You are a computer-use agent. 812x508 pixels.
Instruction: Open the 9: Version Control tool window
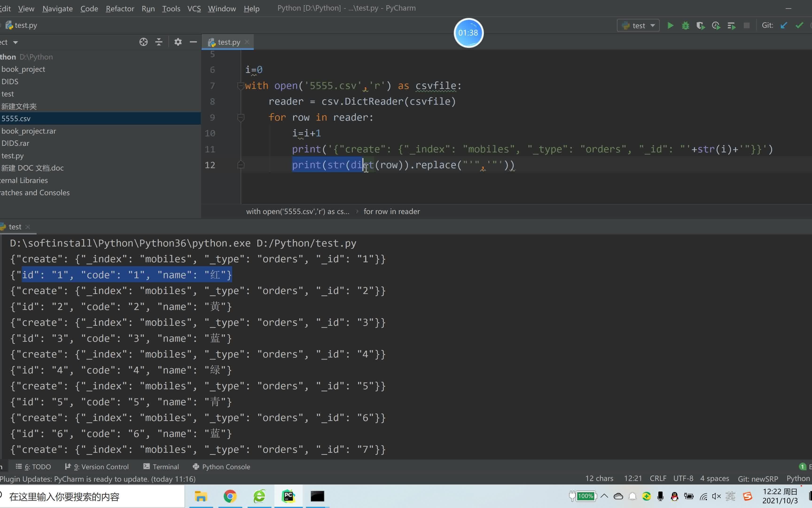[97, 467]
